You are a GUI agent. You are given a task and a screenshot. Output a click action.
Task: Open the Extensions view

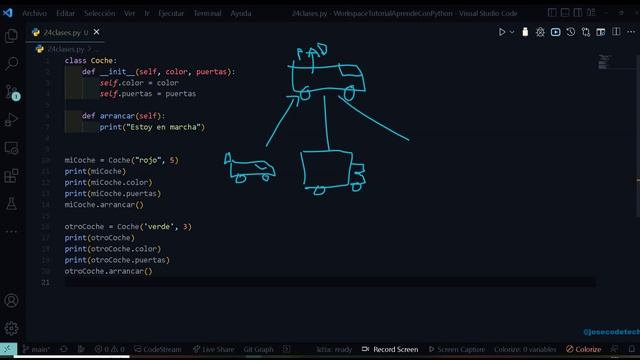tap(11, 176)
